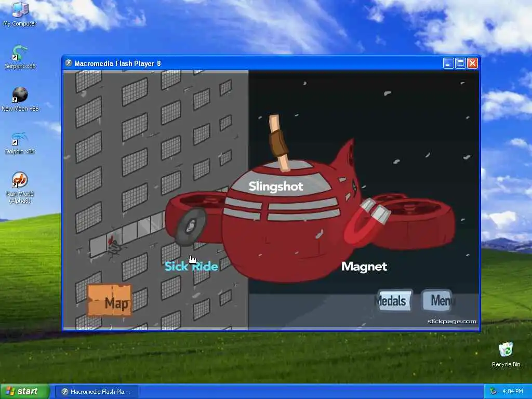Visit the stickpage.com link

point(452,321)
